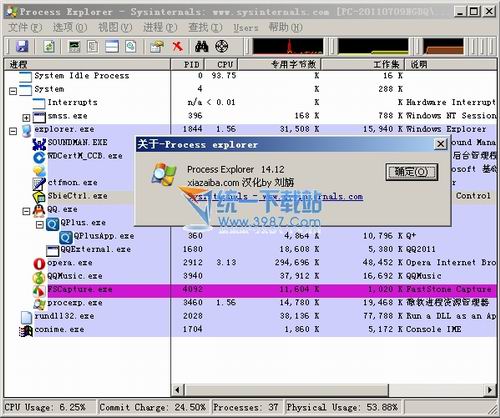Click the Console IME description cell
This screenshot has height=418, width=500.
pyautogui.click(x=433, y=329)
